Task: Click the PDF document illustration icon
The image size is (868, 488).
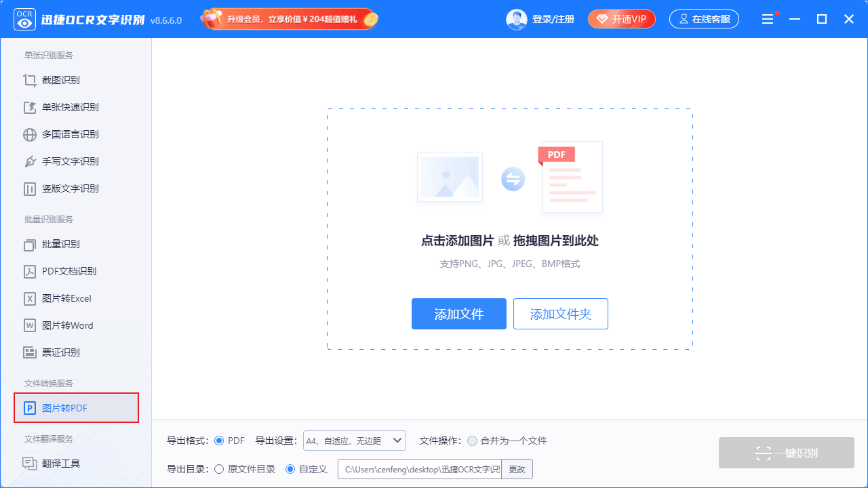Action: coord(570,177)
